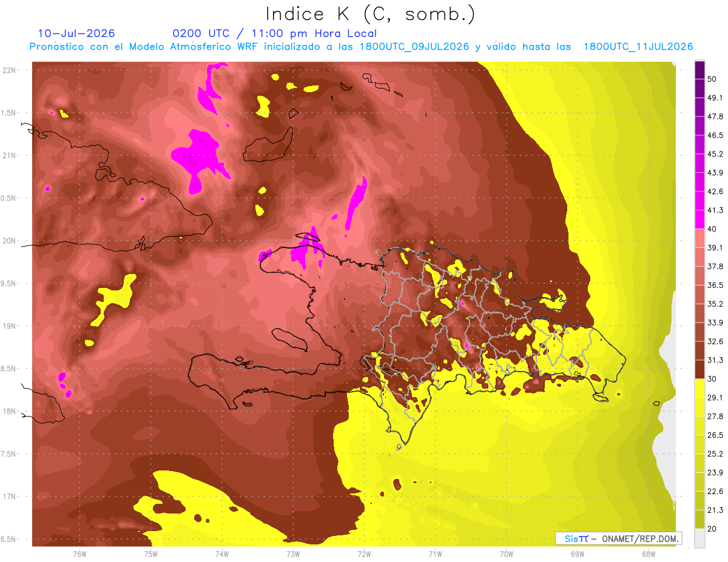Click the "72W" longitude axis label
Viewport: 728px width, 562px height.
point(364,553)
